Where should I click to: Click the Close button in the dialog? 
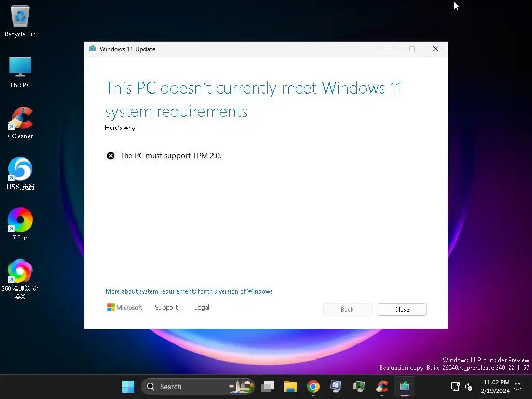(402, 310)
